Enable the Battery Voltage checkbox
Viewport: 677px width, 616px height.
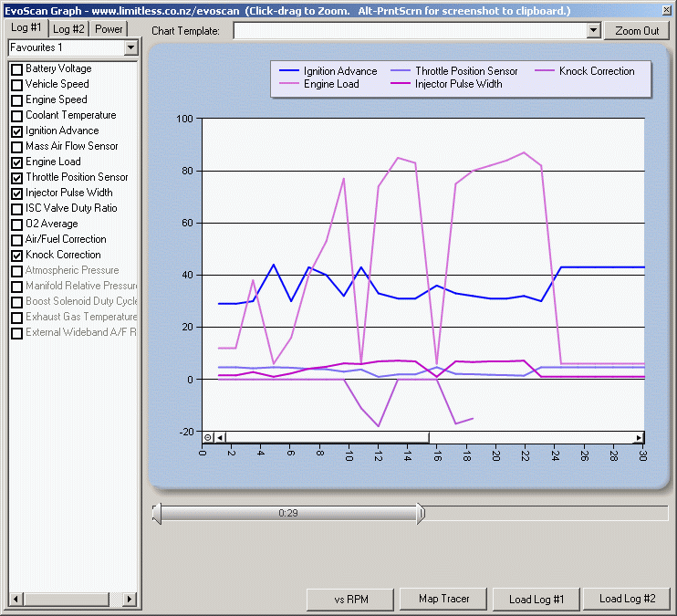[x=16, y=69]
